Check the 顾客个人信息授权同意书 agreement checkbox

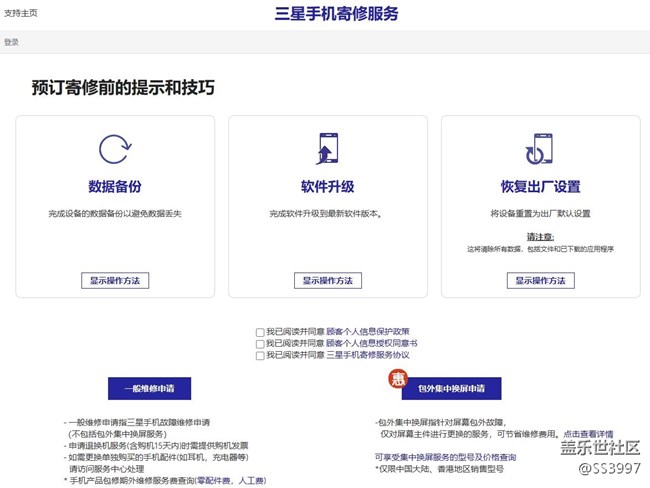[x=260, y=343]
